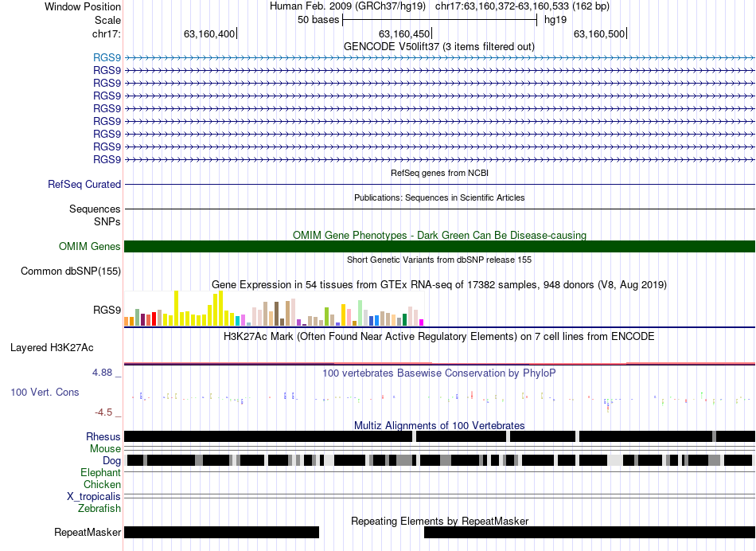Click the GENCODE V50lift37 track title
The width and height of the screenshot is (756, 551).
coord(438,47)
